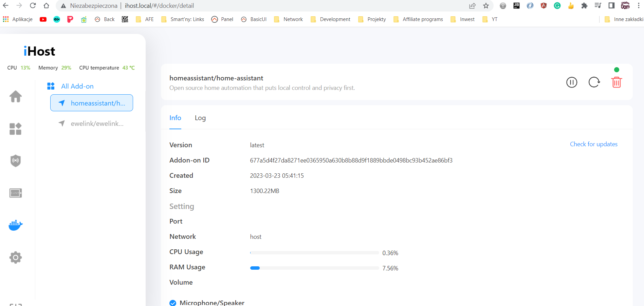The width and height of the screenshot is (644, 306).
Task: Select All Add-on in the list
Action: [77, 86]
